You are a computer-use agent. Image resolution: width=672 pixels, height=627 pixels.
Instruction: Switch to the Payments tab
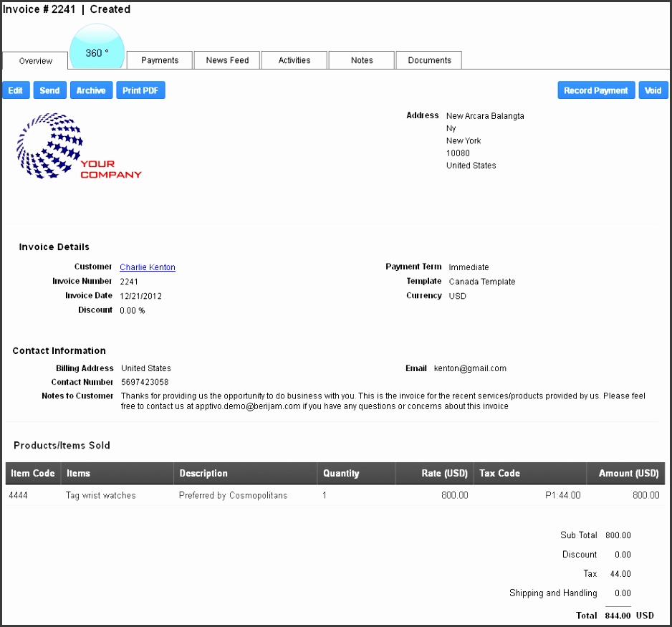[x=160, y=60]
